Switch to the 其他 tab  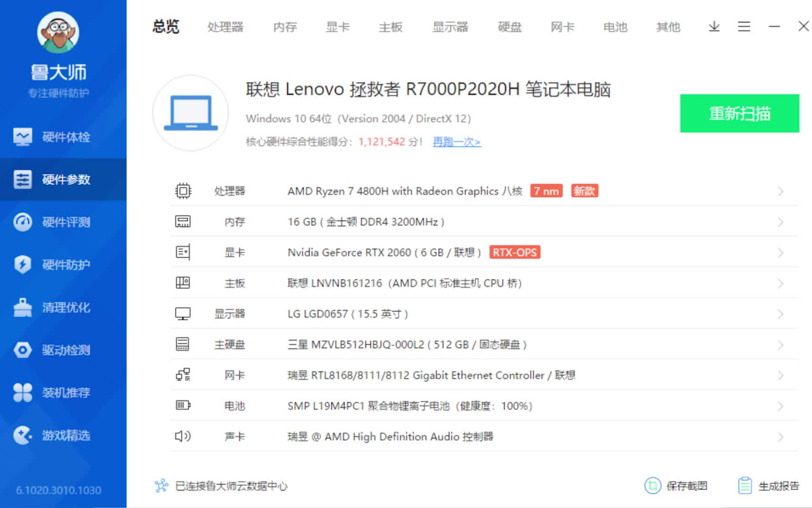pos(668,27)
